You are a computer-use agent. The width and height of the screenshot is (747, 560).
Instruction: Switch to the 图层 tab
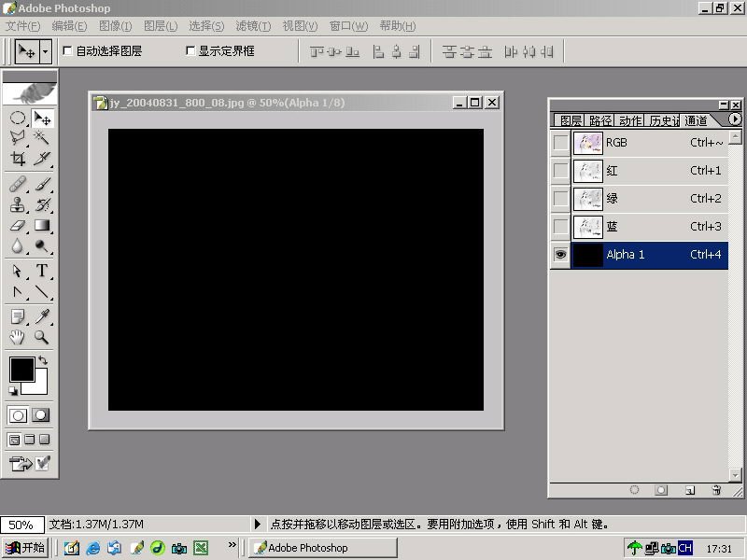click(570, 120)
